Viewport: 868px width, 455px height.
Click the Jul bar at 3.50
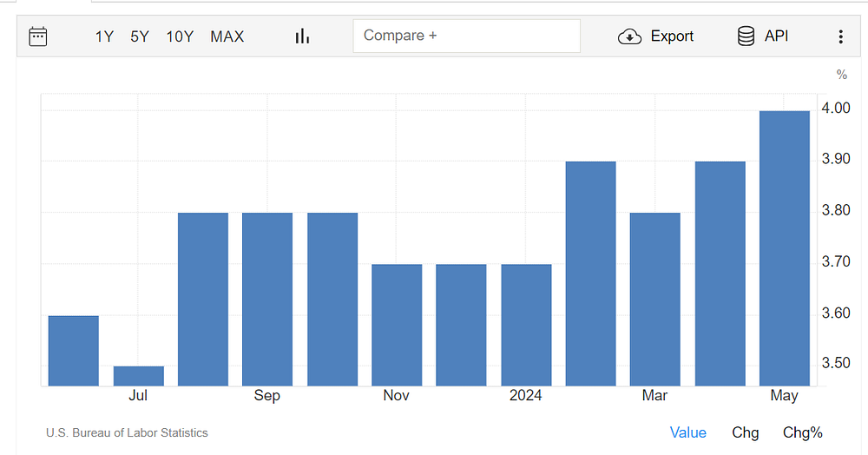click(138, 376)
